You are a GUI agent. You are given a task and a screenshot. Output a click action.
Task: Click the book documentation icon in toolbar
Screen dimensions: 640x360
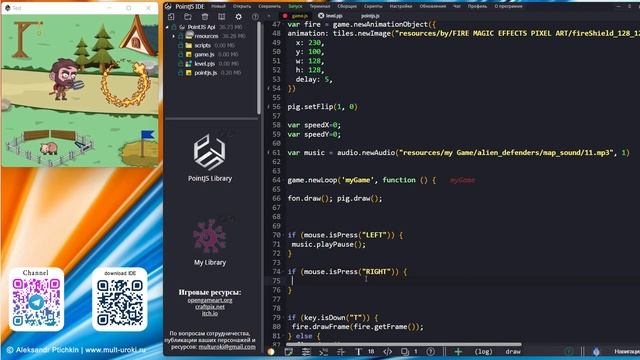tap(221, 17)
